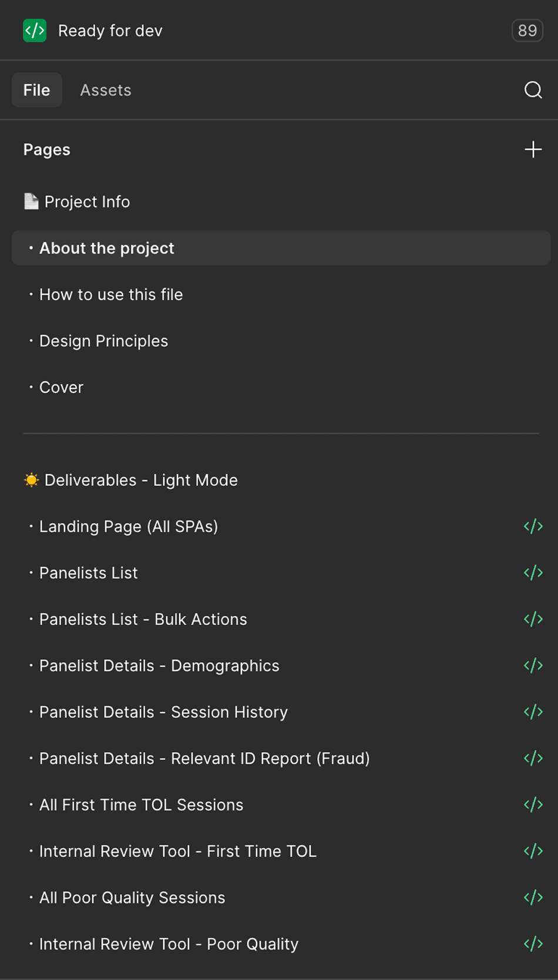Open Panelist Details - Session History page
This screenshot has width=558, height=980.
pos(163,712)
